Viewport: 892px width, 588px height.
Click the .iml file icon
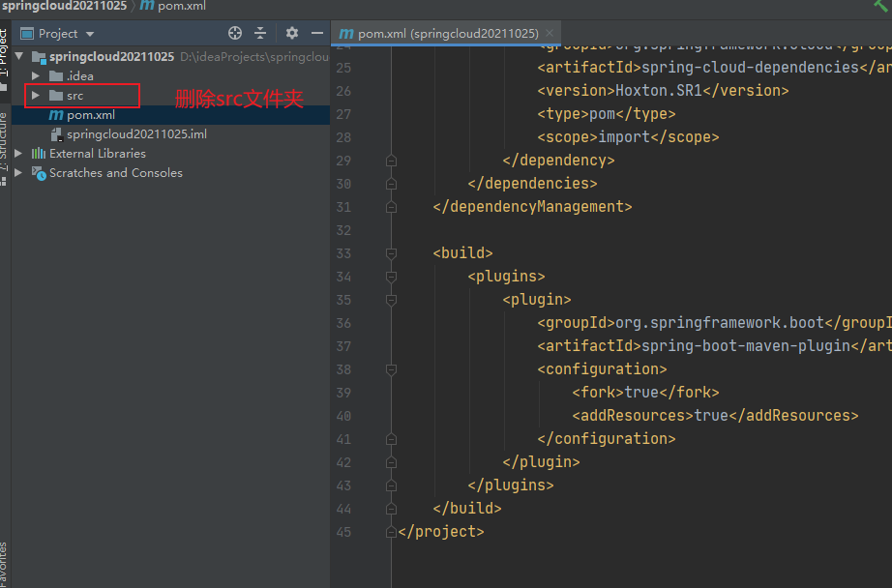(56, 134)
